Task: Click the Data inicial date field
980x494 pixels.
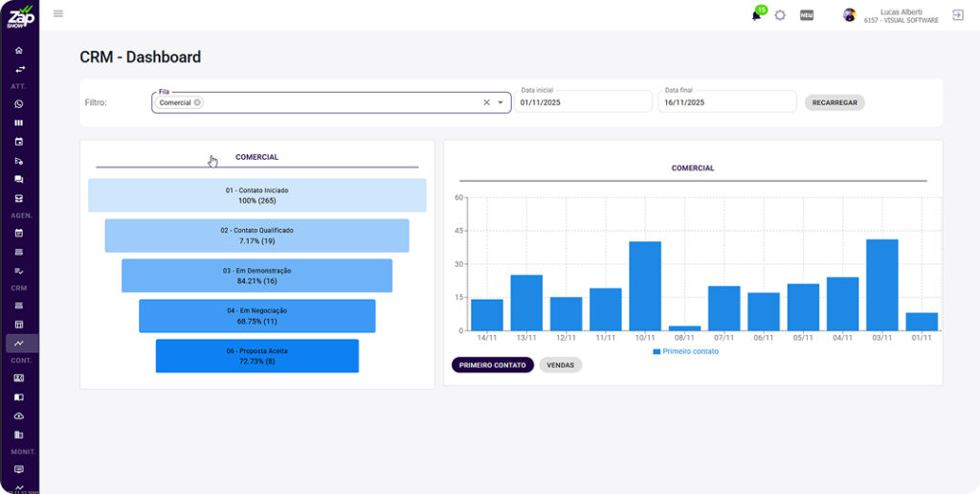Action: tap(582, 102)
